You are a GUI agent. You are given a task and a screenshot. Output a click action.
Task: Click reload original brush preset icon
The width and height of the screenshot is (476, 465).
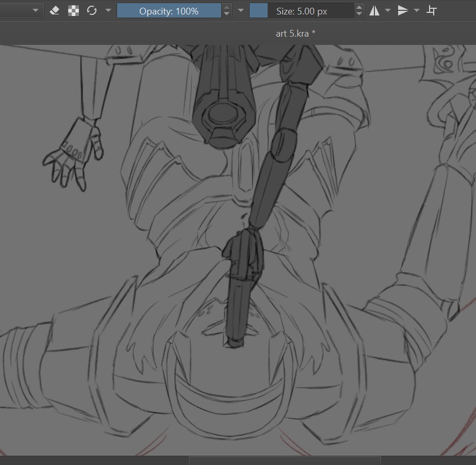coord(92,11)
